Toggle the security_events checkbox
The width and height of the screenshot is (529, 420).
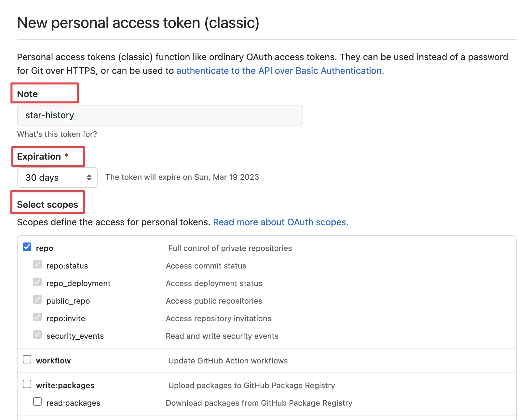(x=37, y=335)
